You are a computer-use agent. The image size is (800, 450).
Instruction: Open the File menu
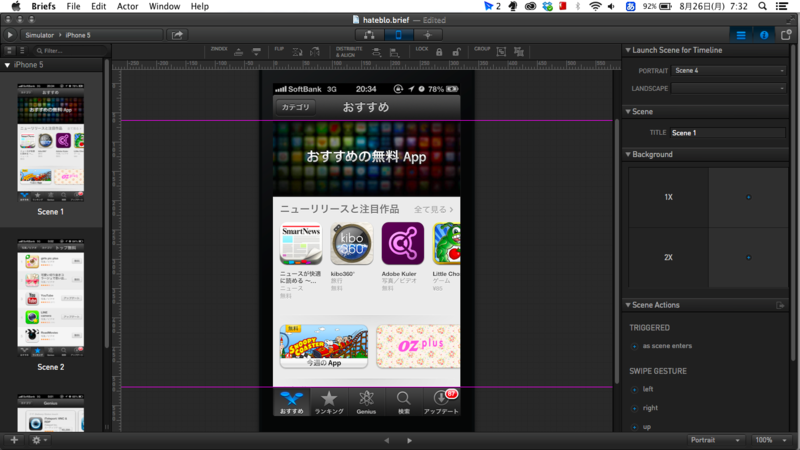coord(73,6)
